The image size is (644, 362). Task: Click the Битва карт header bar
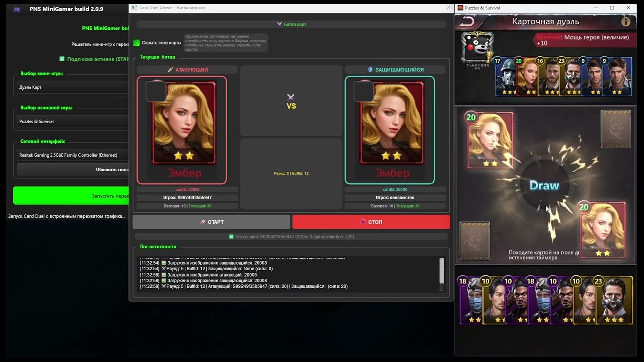pos(291,24)
